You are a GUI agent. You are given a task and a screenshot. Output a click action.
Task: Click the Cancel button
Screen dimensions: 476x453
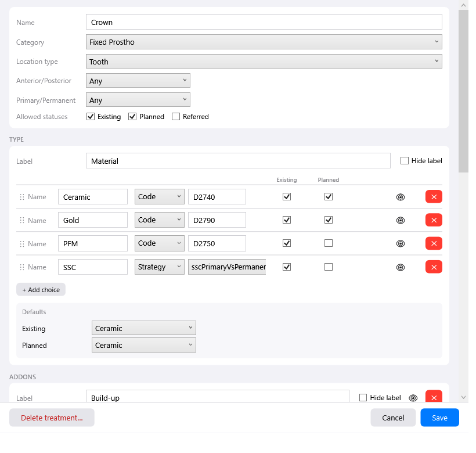393,418
